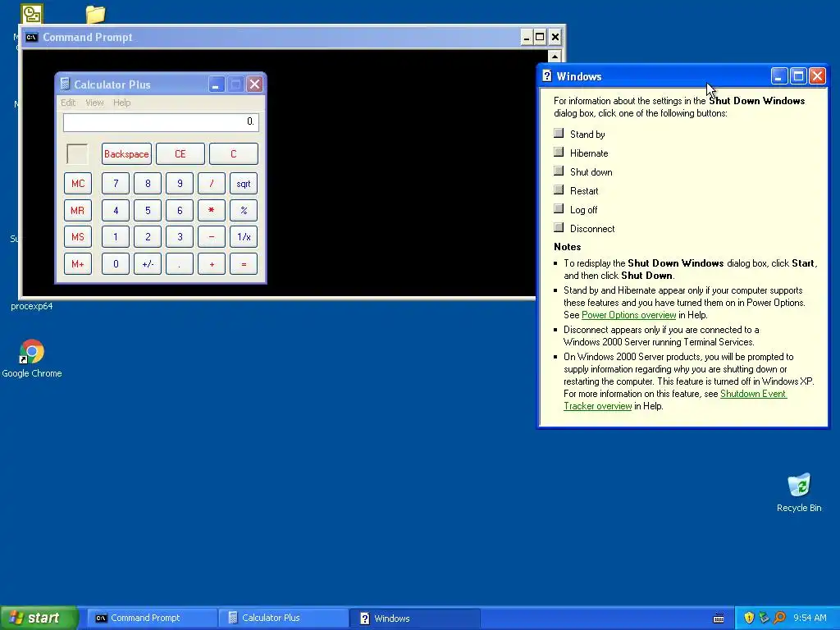Switch to Command Prompt in taskbar
Screen dimensions: 840x630
point(152,618)
